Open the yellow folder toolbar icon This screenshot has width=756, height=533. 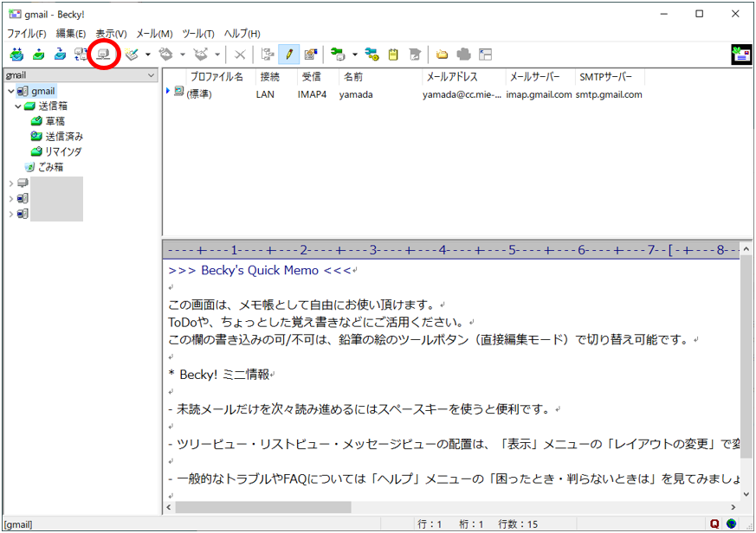point(443,55)
